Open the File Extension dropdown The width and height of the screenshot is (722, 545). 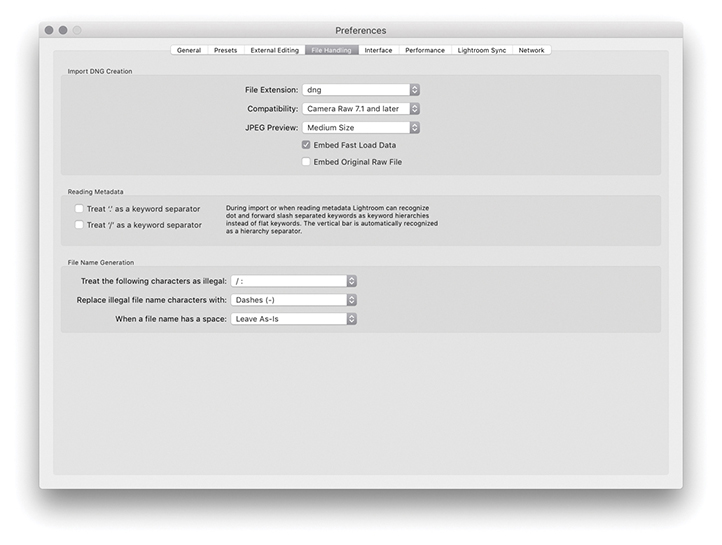point(361,90)
